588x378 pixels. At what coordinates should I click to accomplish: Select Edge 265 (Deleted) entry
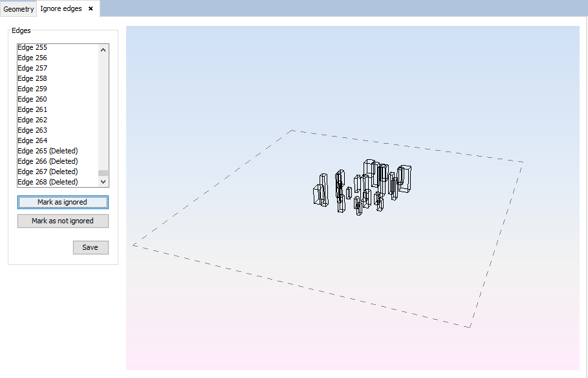pos(47,151)
